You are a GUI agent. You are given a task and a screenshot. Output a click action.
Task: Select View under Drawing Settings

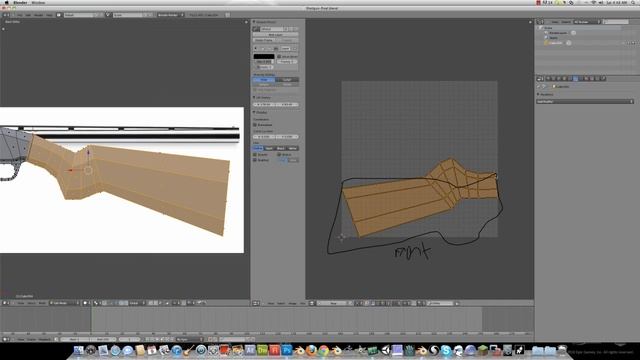coord(264,80)
